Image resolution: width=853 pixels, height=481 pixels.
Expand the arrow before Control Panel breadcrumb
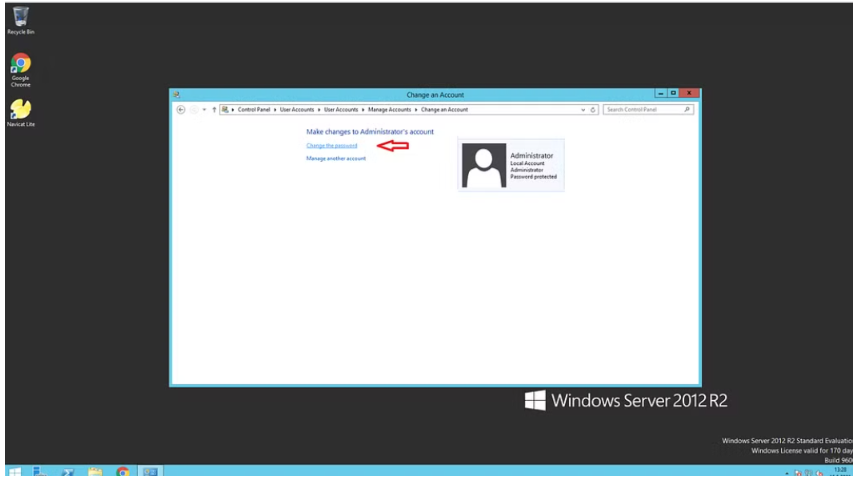pos(233,109)
